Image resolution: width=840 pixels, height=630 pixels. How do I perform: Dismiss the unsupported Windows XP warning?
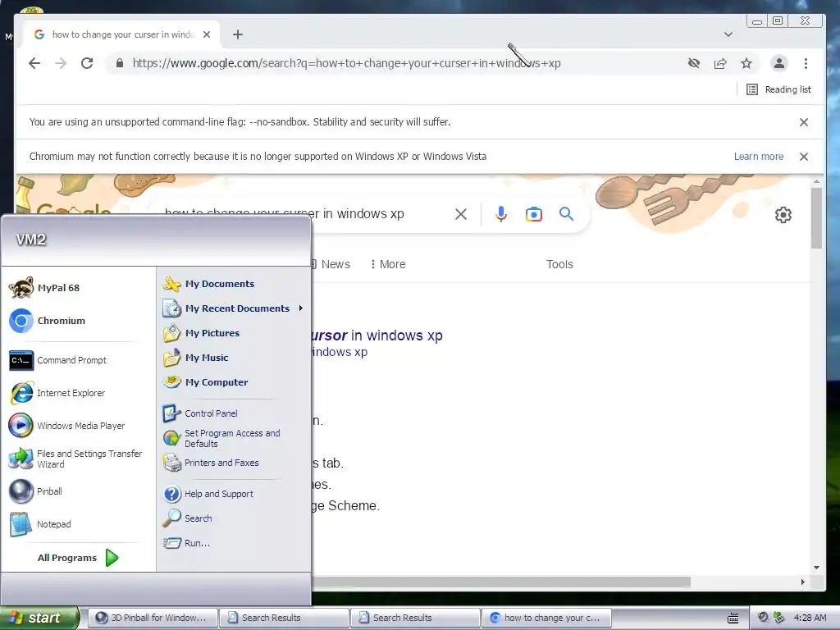click(804, 157)
